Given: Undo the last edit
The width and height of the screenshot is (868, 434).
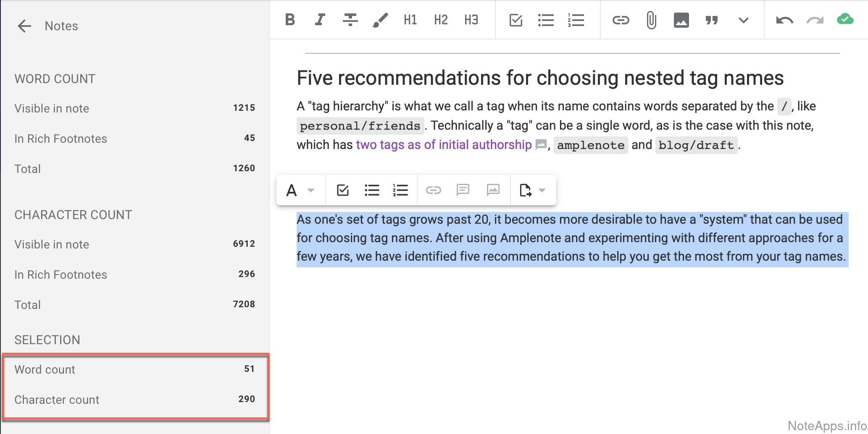Looking at the screenshot, I should point(784,20).
